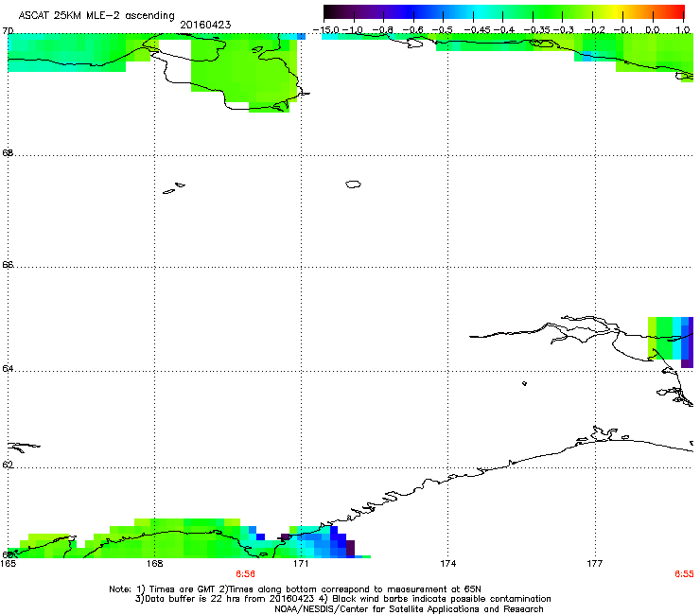This screenshot has width=700, height=615.
Task: Click the '-0.4' color scale label
Action: coord(504,30)
